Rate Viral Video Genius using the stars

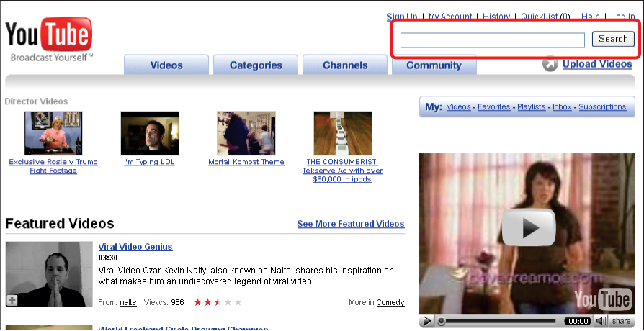coord(218,303)
